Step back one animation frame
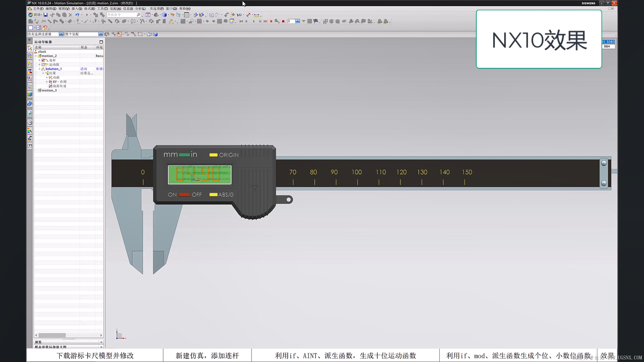Screen dimensions: 644x362 (x=247, y=21)
